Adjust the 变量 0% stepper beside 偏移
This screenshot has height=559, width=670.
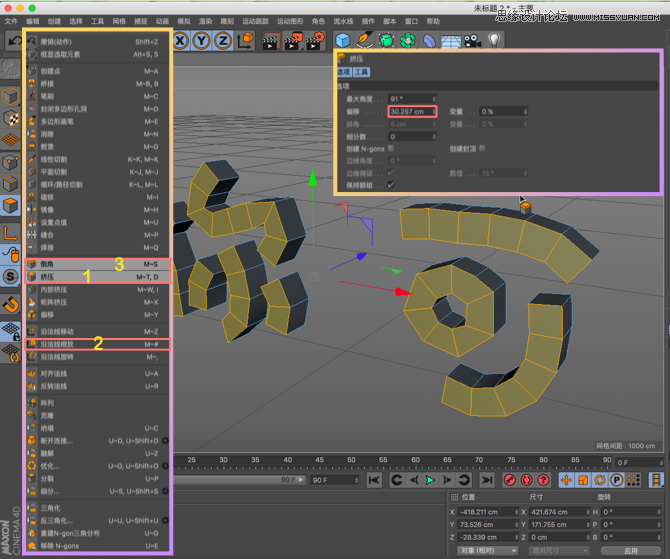(525, 112)
